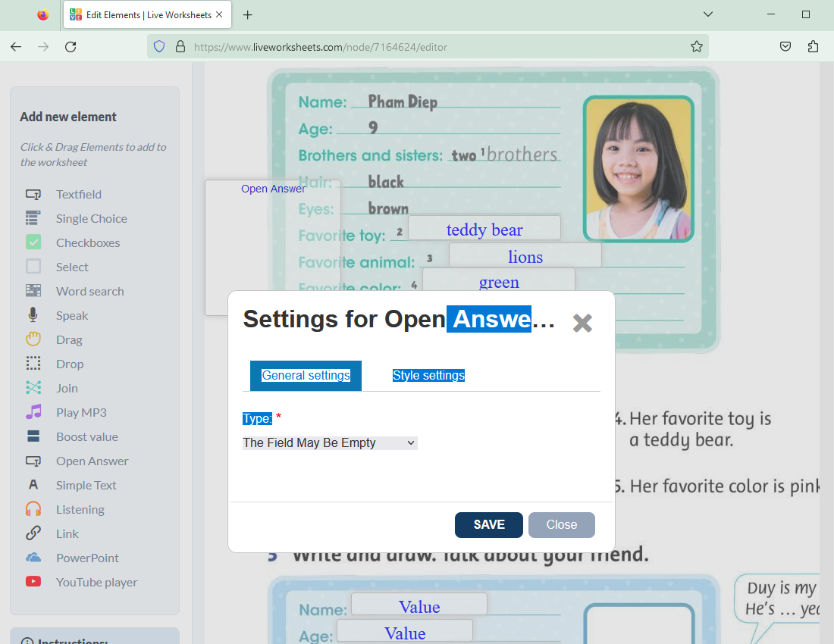Click the Close button in dialog
This screenshot has height=644, width=834.
coord(561,525)
